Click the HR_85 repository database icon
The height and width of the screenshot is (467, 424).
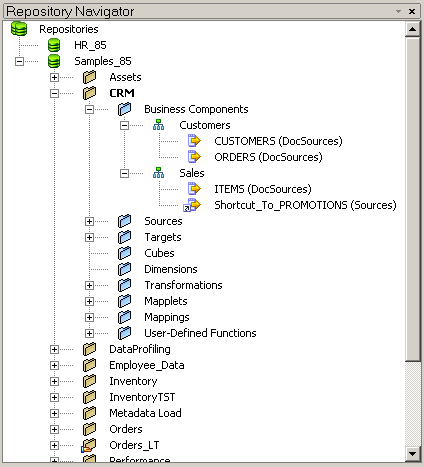coord(54,45)
